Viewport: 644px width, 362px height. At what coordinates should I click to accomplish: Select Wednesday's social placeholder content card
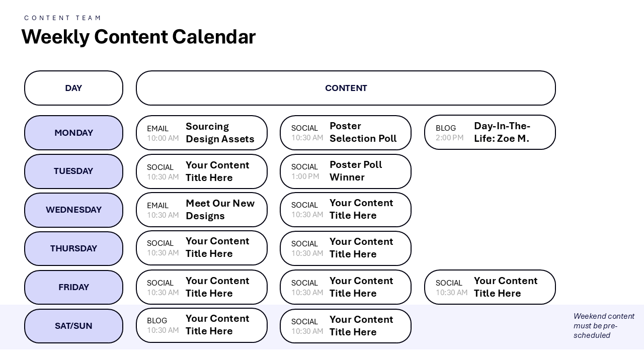345,210
